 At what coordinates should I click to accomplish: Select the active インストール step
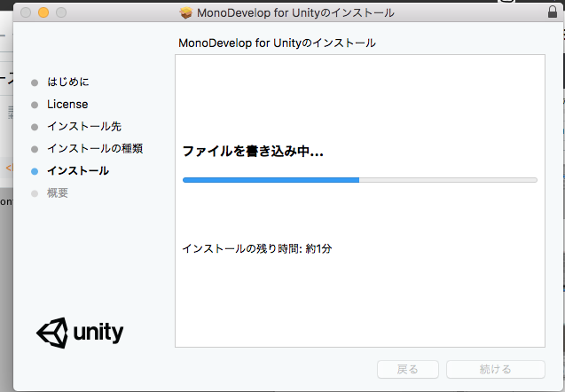(x=78, y=171)
